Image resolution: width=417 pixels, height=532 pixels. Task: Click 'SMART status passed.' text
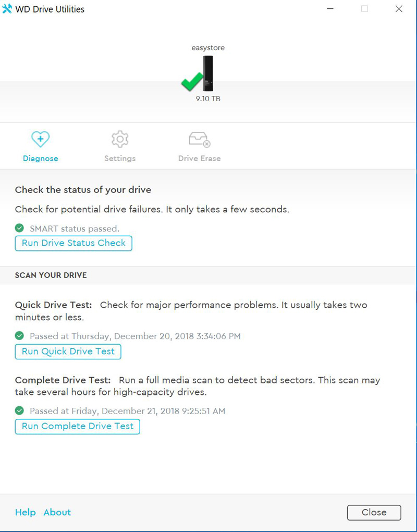tap(75, 228)
